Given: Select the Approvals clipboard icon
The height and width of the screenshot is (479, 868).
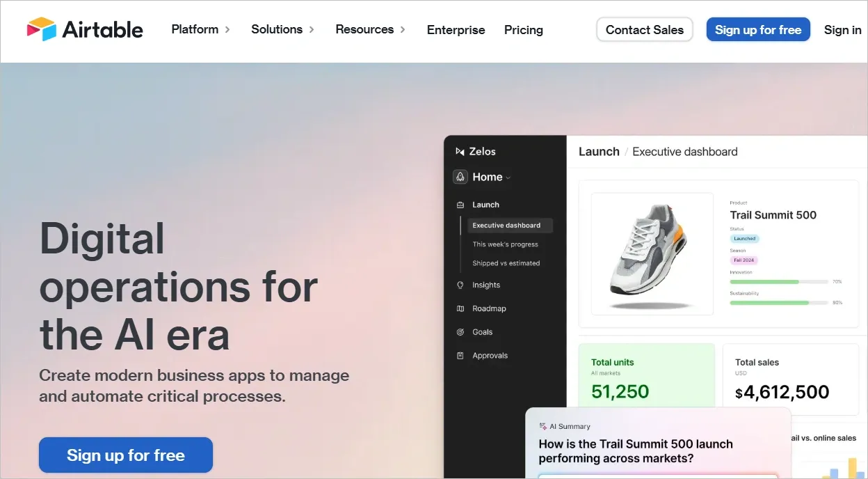Looking at the screenshot, I should click(x=460, y=355).
